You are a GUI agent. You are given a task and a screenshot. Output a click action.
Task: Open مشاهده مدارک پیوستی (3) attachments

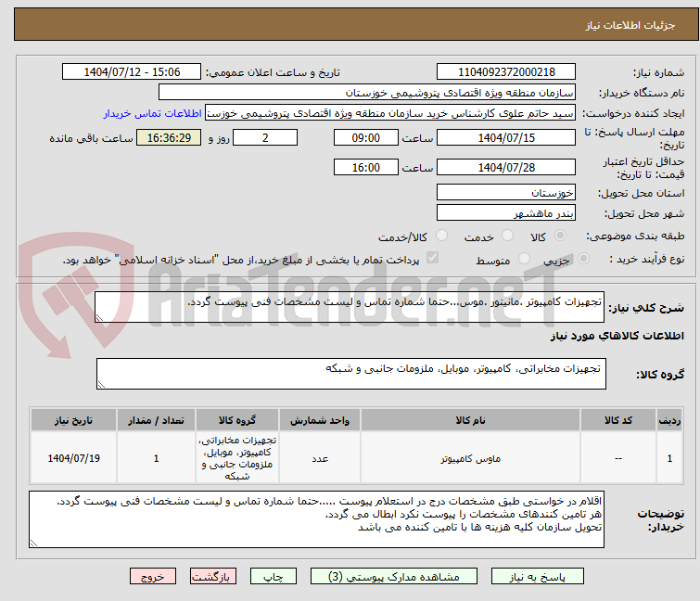tap(394, 577)
